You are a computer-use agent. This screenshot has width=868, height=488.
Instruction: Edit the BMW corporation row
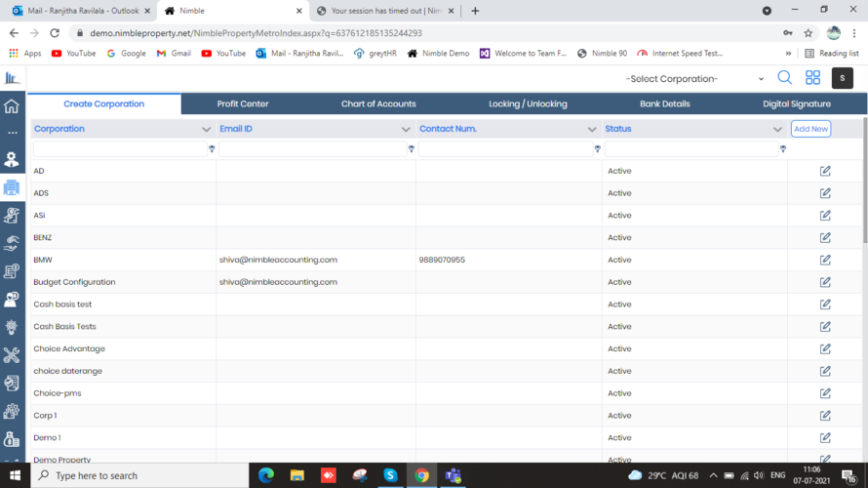click(x=825, y=260)
